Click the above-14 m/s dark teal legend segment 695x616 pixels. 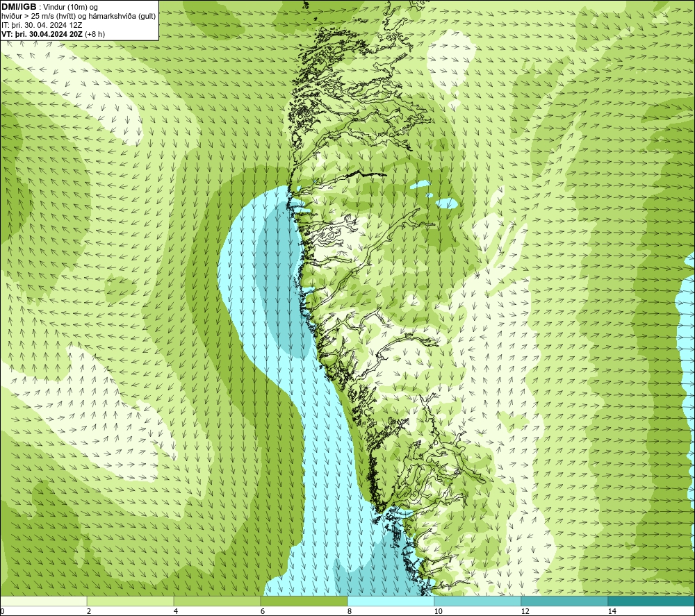click(x=652, y=601)
